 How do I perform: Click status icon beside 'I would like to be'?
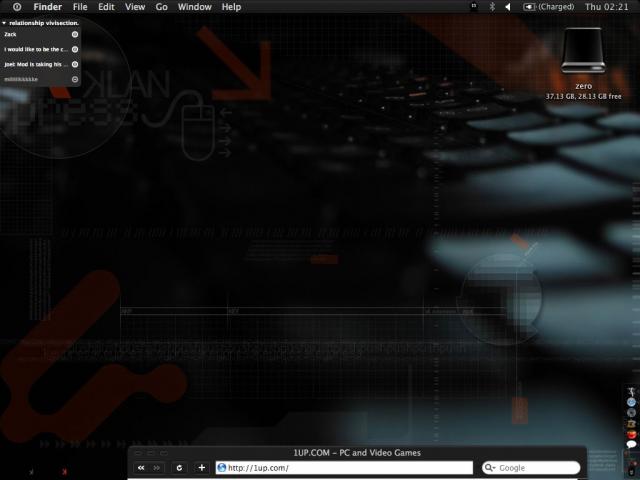(75, 49)
